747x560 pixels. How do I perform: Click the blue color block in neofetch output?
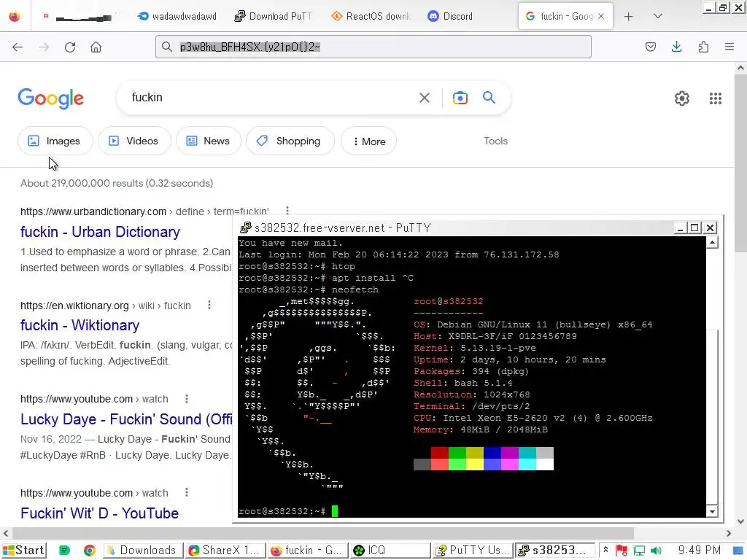click(492, 453)
